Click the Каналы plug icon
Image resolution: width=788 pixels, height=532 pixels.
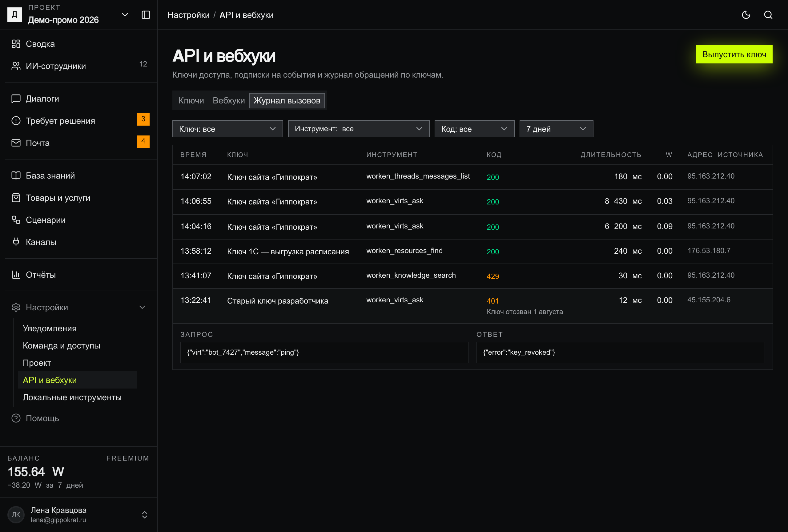(16, 242)
